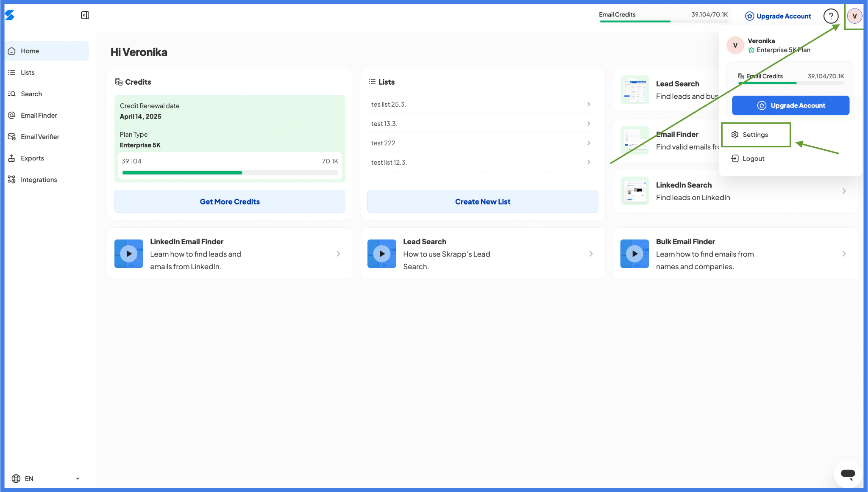Click the Credits card coins icon
The image size is (868, 492).
(119, 82)
